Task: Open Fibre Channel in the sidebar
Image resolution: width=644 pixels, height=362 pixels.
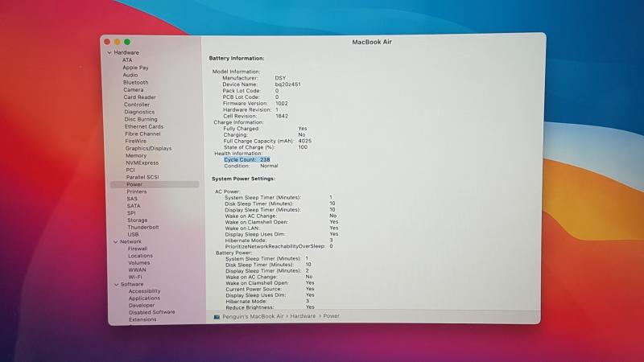Action: pyautogui.click(x=142, y=134)
